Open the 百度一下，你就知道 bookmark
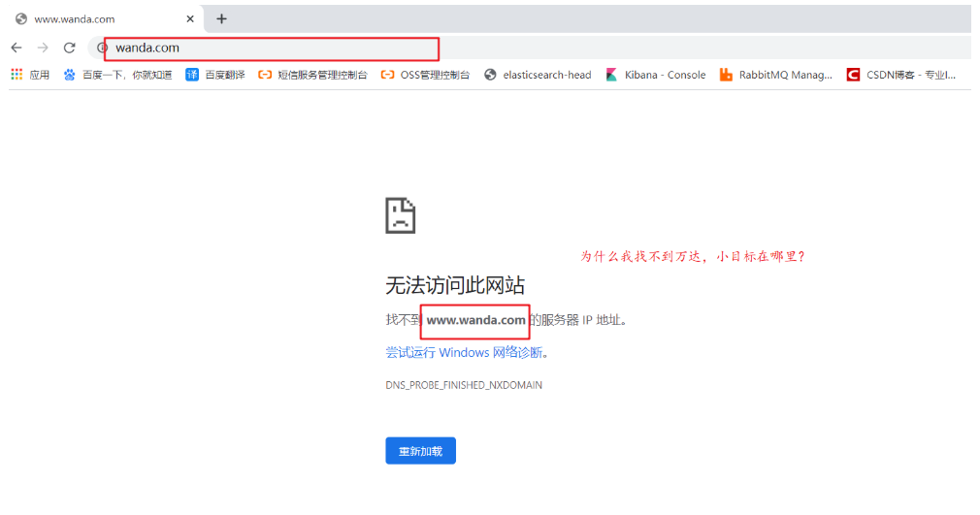 coord(117,75)
